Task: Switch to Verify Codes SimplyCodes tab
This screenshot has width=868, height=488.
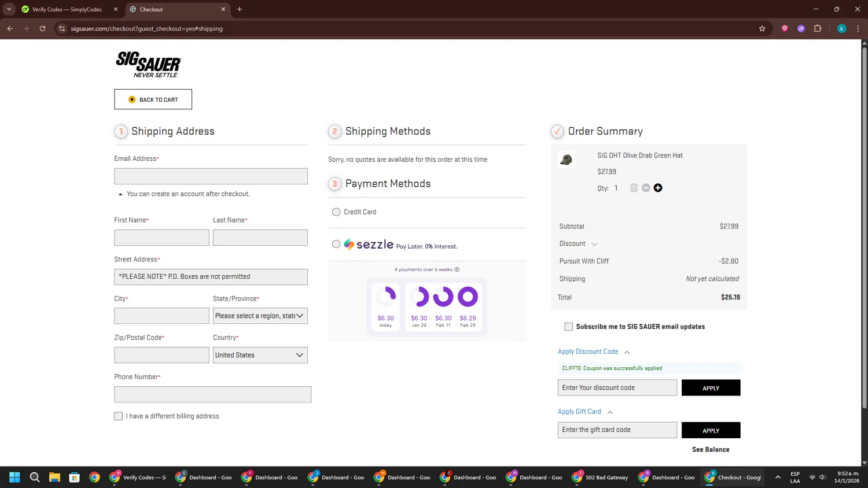Action: click(67, 9)
